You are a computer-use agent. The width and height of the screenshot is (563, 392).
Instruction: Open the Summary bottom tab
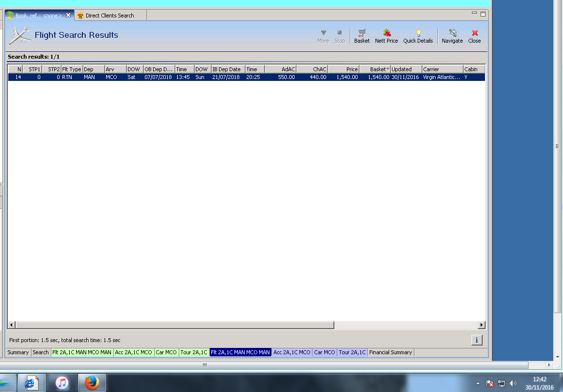(18, 352)
